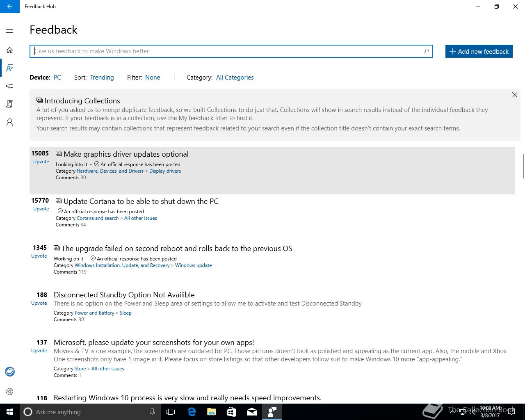
Task: Click Sleep subcategory link
Action: tap(126, 313)
